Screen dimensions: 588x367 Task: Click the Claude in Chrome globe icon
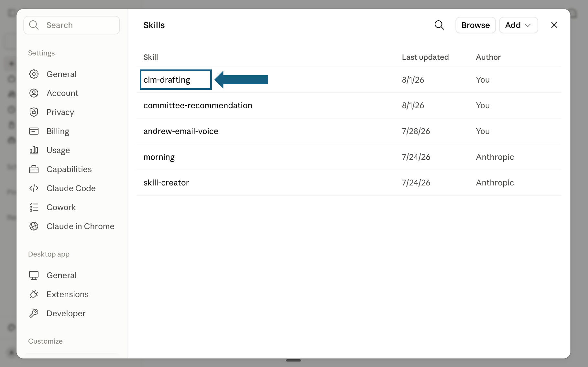tap(34, 226)
